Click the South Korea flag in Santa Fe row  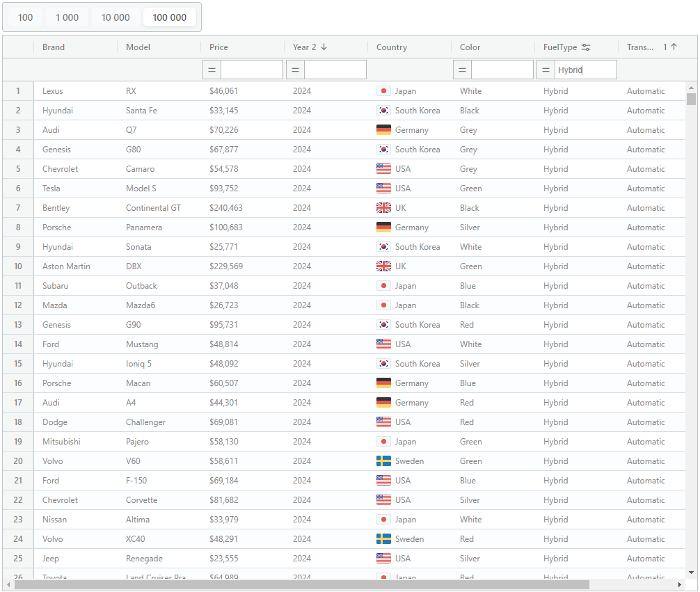(x=383, y=111)
